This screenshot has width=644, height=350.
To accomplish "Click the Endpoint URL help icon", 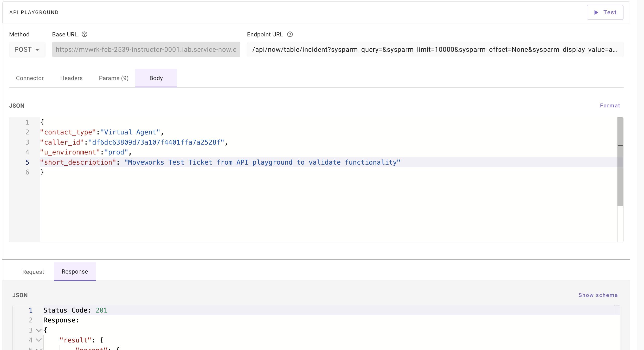I will click(290, 34).
